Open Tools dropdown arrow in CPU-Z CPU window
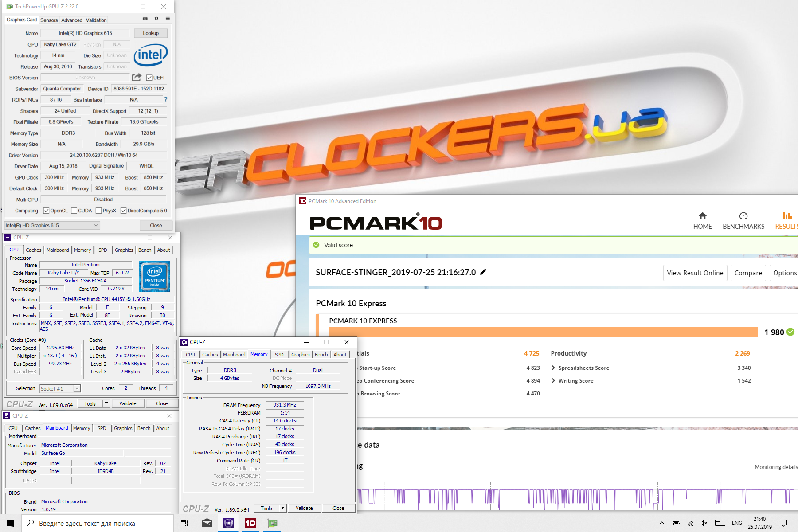The height and width of the screenshot is (532, 798). click(106, 403)
